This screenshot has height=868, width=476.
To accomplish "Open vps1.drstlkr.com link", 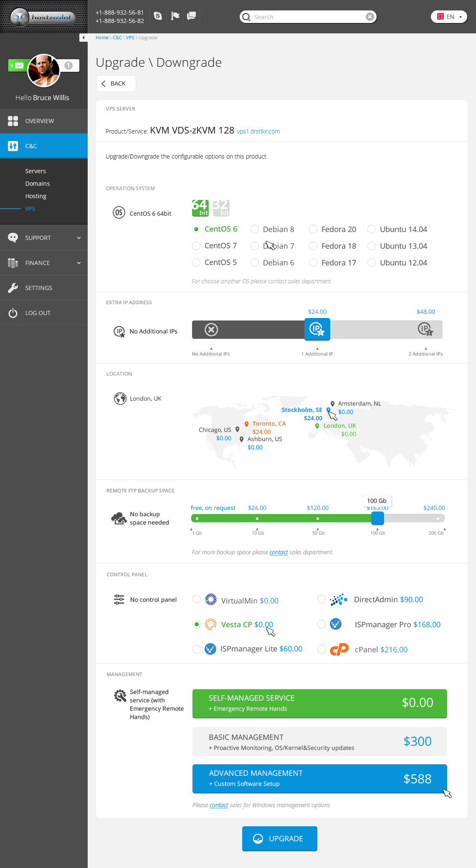I will tap(258, 131).
